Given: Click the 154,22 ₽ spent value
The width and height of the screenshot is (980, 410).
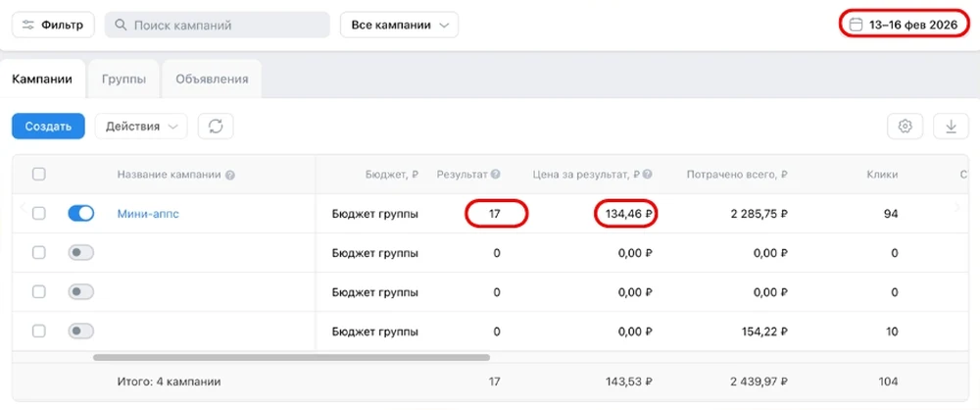Looking at the screenshot, I should [x=764, y=332].
